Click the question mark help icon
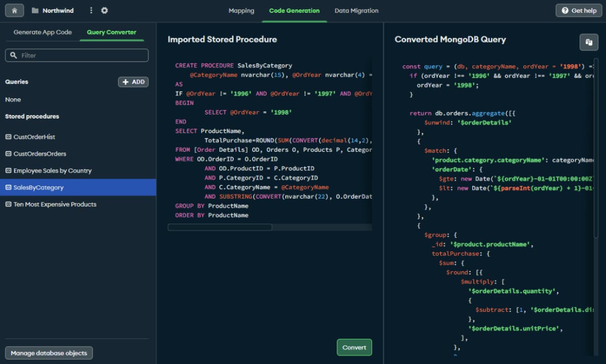This screenshot has width=606, height=364. click(565, 10)
